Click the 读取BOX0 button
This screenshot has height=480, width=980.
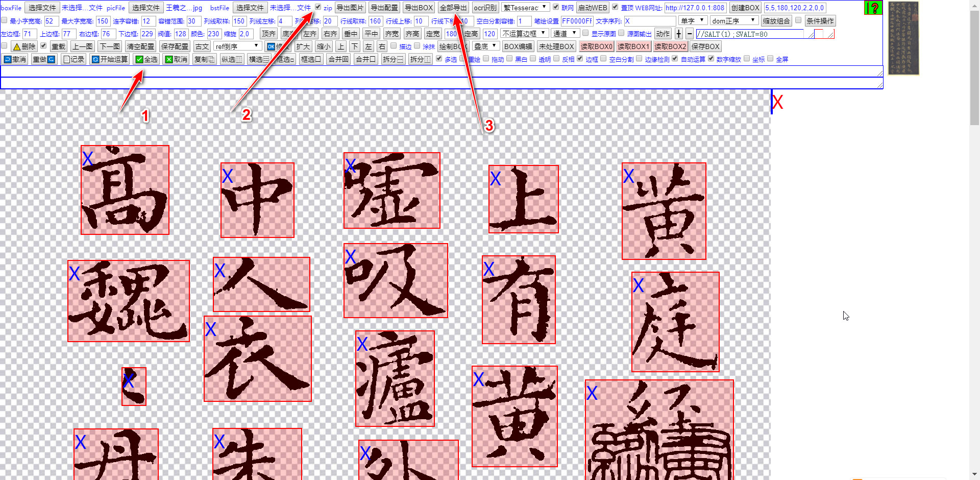click(x=596, y=46)
